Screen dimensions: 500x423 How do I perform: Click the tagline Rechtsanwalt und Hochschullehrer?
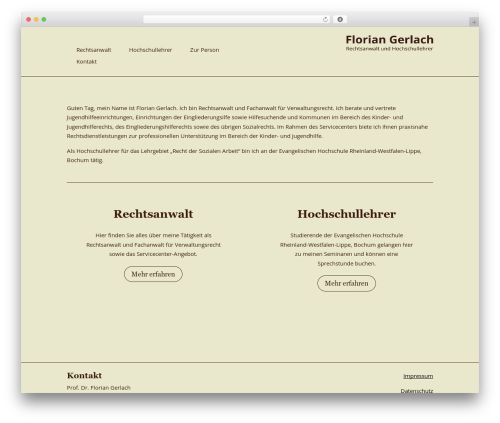[389, 49]
